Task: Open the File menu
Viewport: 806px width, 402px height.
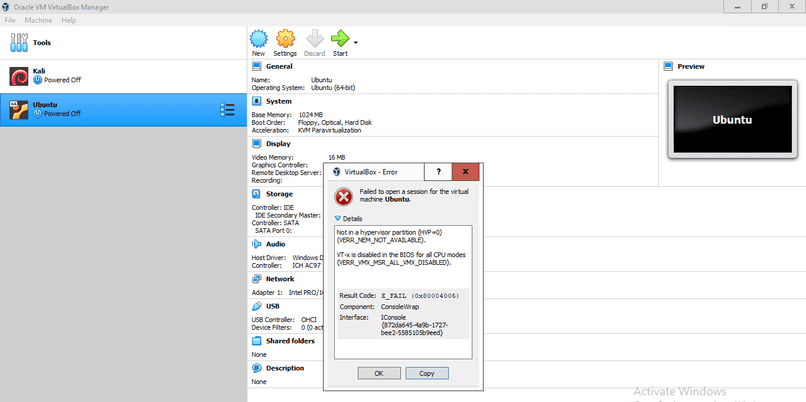Action: 9,20
